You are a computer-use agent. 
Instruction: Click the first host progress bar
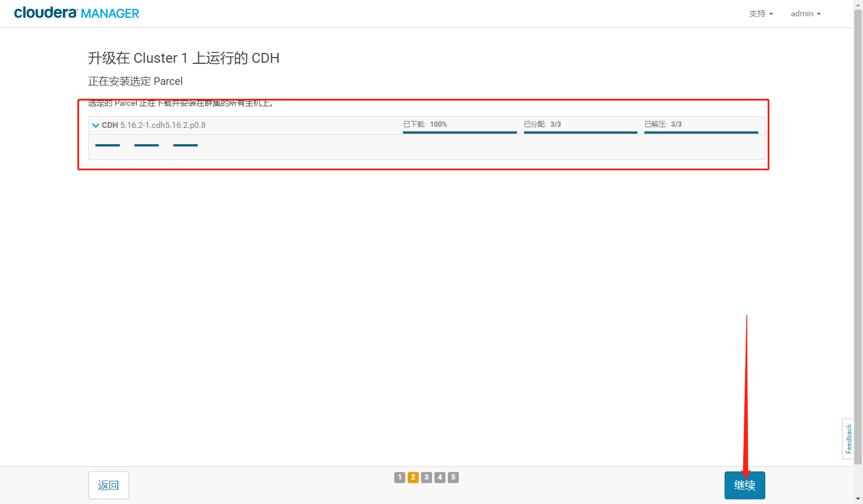coord(108,145)
